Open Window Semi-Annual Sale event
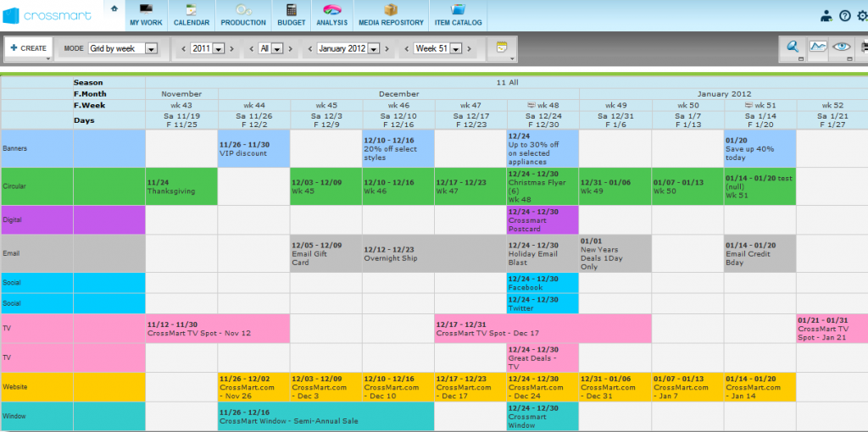The image size is (868, 432). pos(326,416)
